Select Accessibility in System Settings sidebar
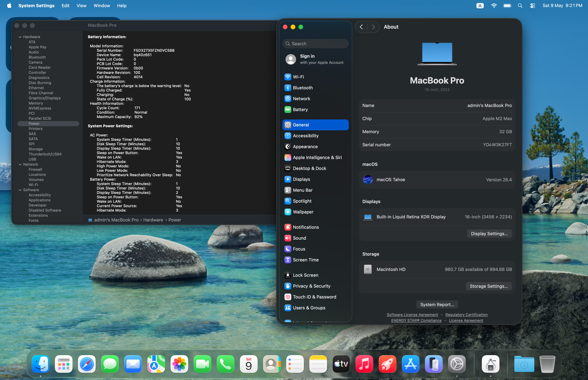This screenshot has width=588, height=380. tap(315, 136)
